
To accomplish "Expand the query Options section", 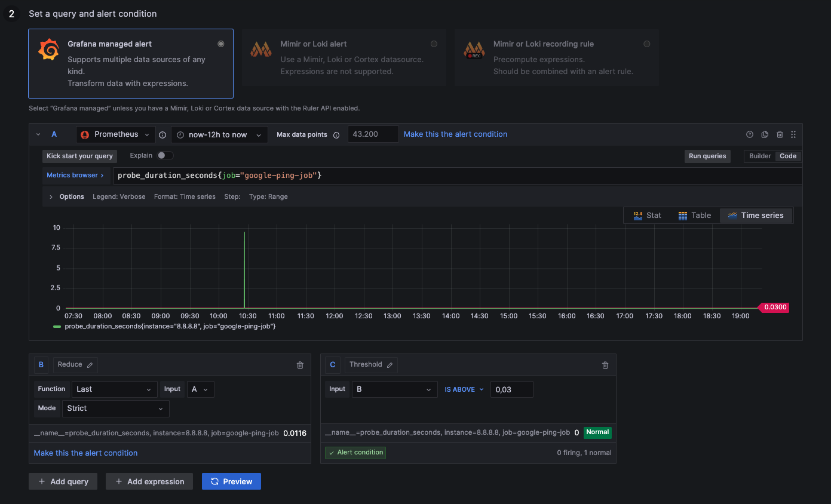I will pos(67,196).
